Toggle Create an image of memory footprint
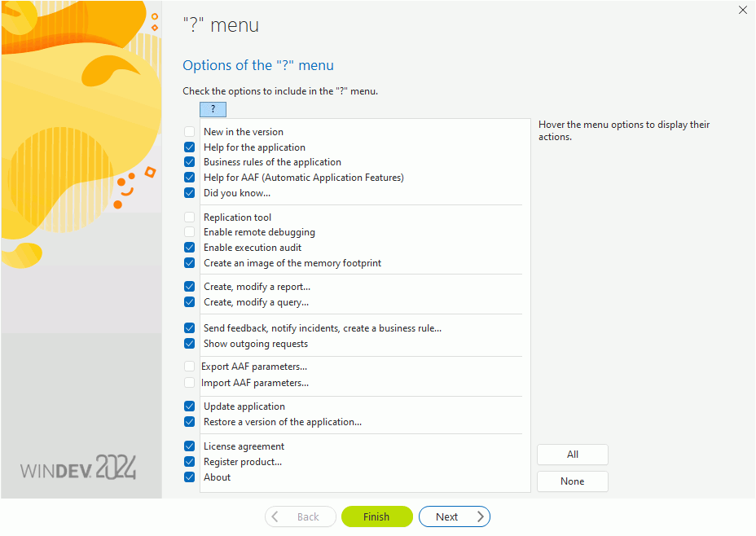The image size is (756, 536). [x=190, y=263]
